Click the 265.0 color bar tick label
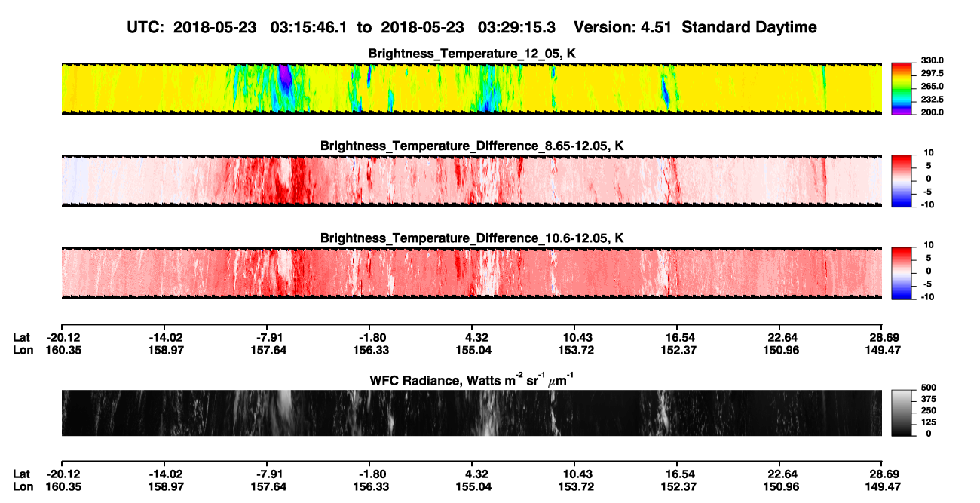Viewport: 980px width, 503px height. click(933, 86)
